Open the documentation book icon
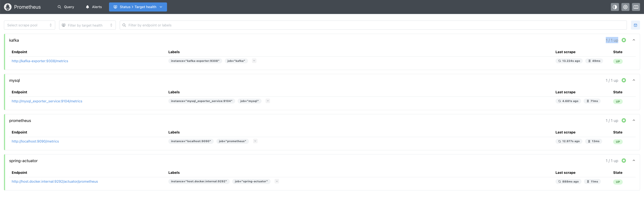This screenshot has height=207, width=644. pyautogui.click(x=636, y=7)
